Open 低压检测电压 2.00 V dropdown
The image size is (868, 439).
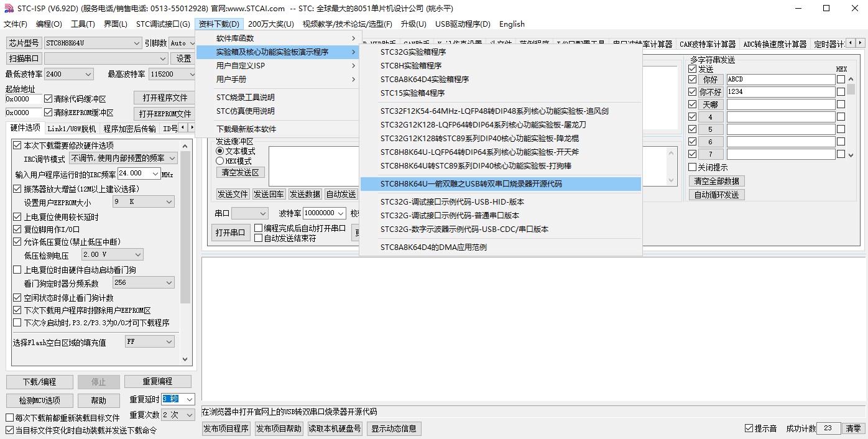click(x=112, y=254)
